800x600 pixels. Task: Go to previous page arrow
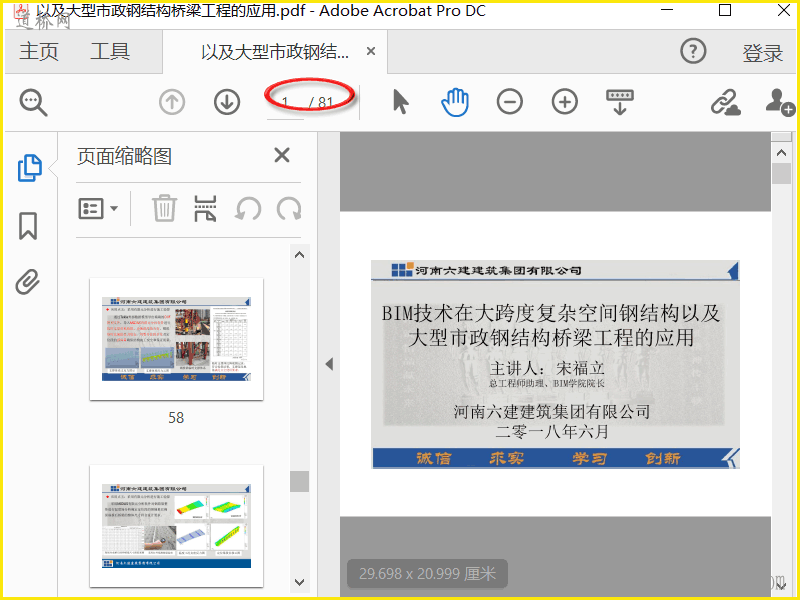point(172,102)
